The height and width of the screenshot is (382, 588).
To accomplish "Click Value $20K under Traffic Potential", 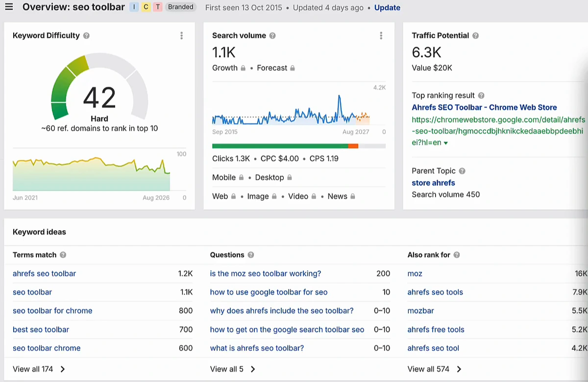I will coord(432,68).
